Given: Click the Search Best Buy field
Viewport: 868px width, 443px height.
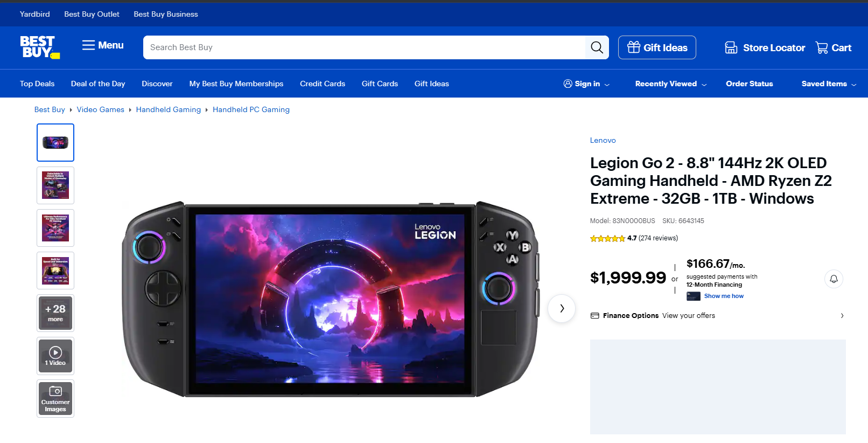Looking at the screenshot, I should (x=364, y=47).
